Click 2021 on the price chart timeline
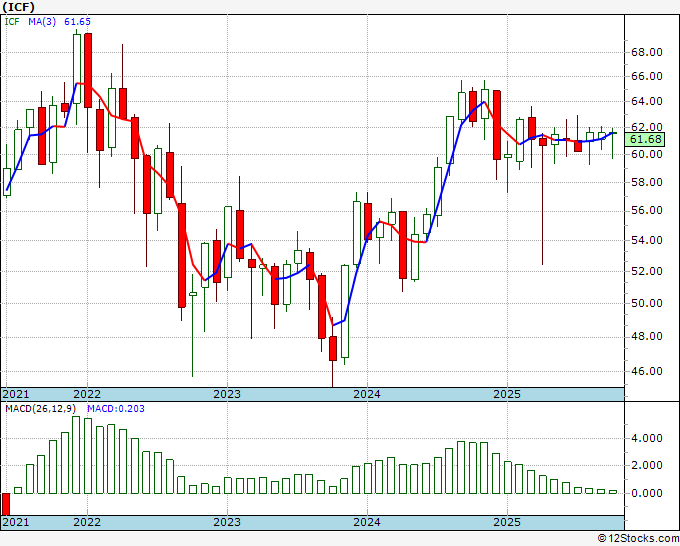This screenshot has width=680, height=546. (x=16, y=394)
